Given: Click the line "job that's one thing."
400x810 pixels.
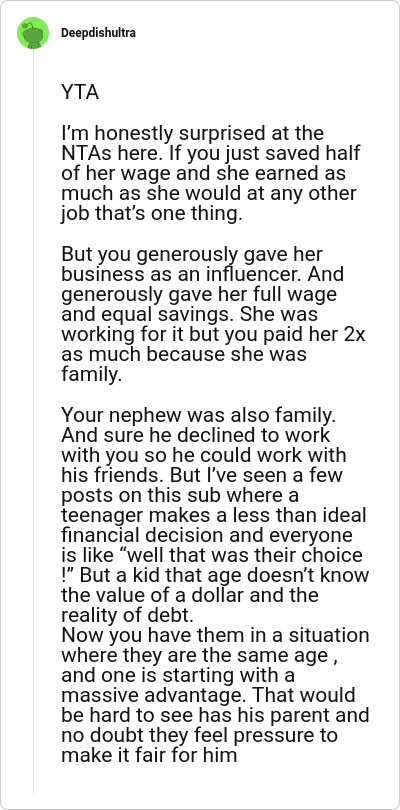Looking at the screenshot, I should [151, 213].
